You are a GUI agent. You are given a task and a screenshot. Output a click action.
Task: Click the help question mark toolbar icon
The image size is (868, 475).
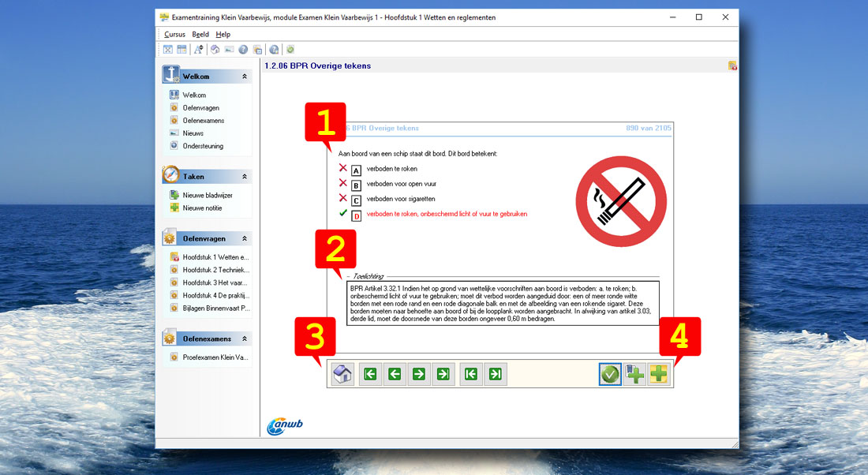tap(243, 50)
